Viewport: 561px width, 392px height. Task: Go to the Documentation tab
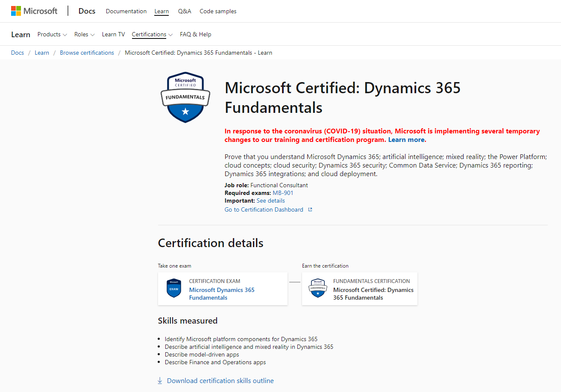click(x=126, y=11)
